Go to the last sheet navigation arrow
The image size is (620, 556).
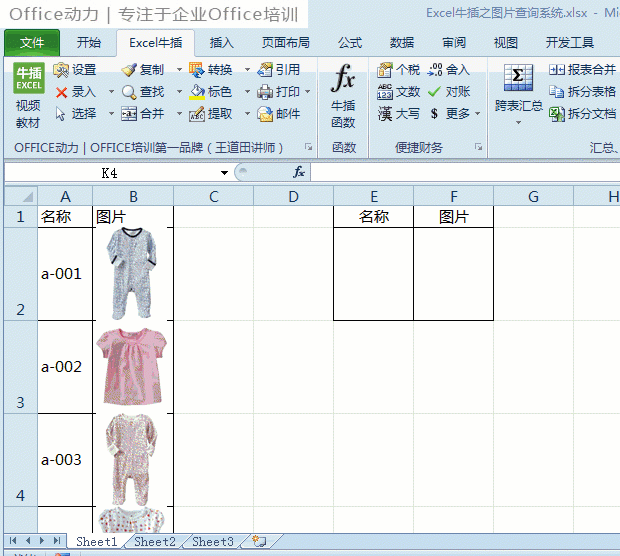[57, 541]
